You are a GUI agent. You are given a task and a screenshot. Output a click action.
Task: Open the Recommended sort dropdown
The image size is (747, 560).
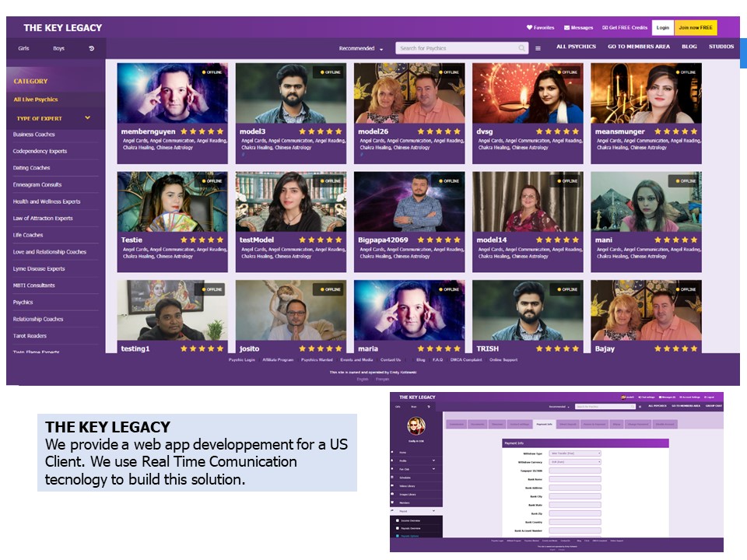tap(360, 48)
